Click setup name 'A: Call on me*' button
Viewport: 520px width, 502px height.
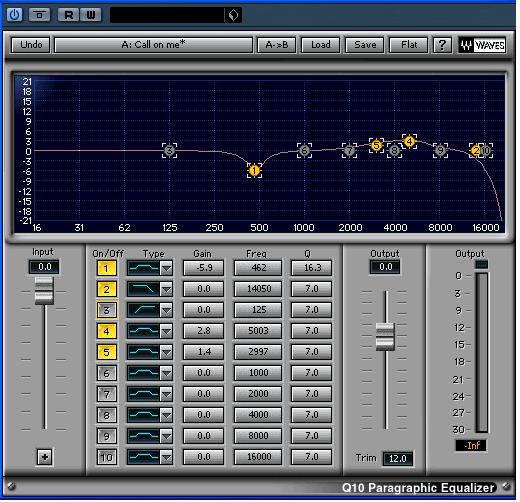click(153, 45)
